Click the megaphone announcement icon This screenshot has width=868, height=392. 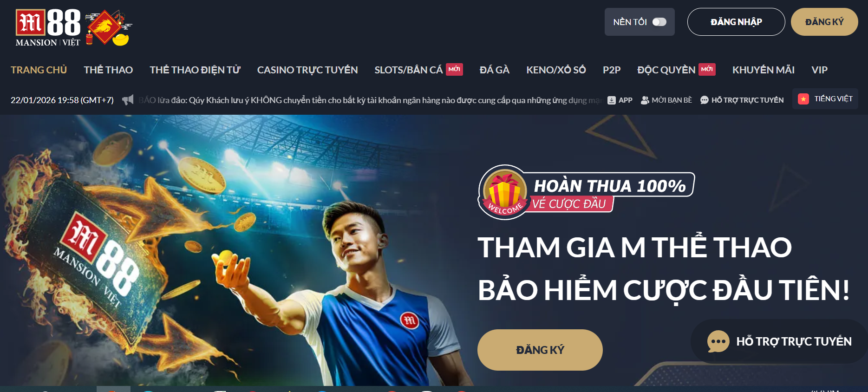pyautogui.click(x=128, y=100)
